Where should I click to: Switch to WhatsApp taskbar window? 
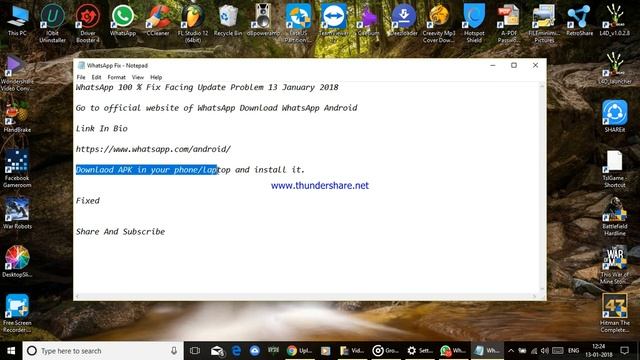(x=452, y=351)
